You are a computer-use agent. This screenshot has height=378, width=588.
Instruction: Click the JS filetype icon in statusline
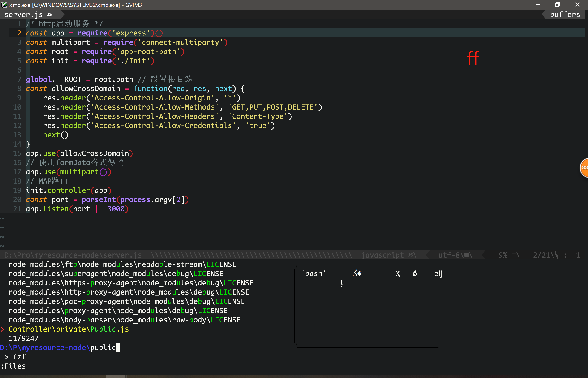410,255
